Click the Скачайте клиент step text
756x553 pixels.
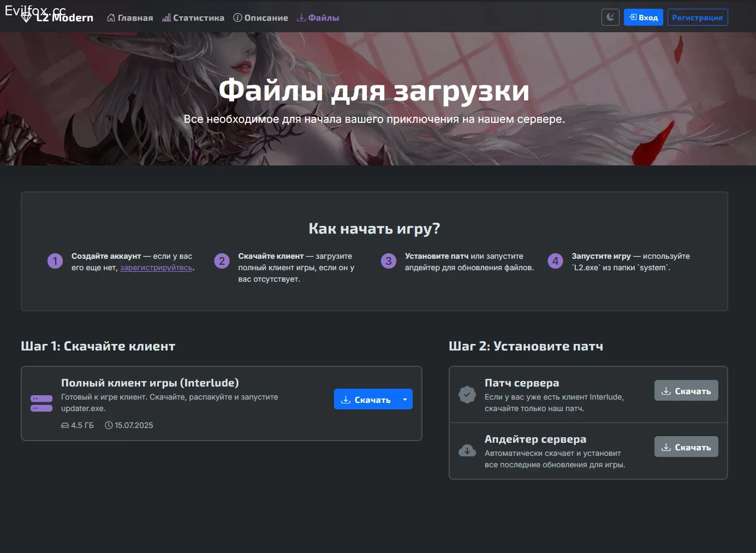click(x=271, y=256)
